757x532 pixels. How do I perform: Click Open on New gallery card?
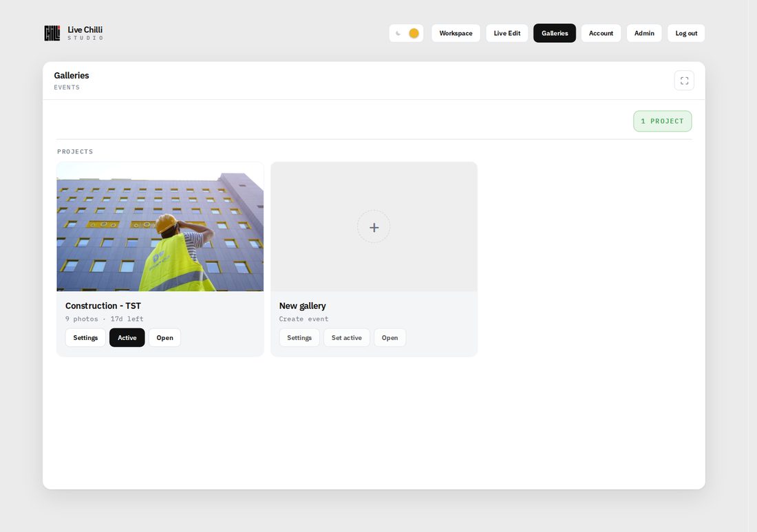tap(390, 337)
